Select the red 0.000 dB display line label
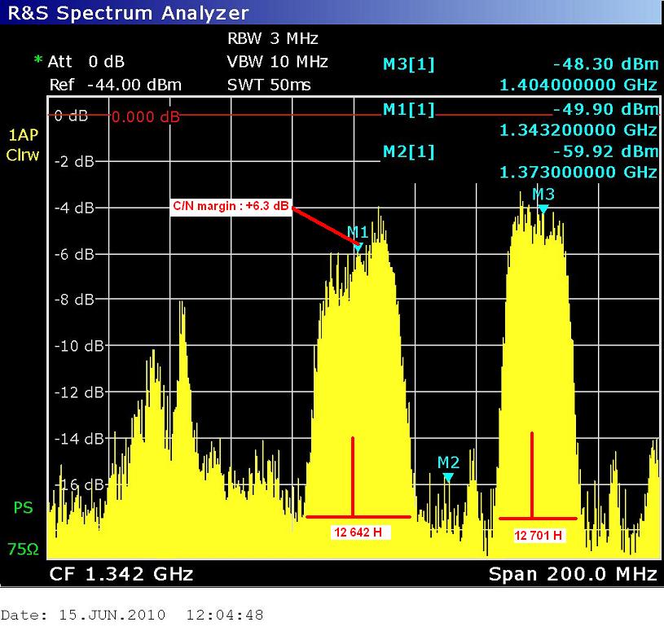The image size is (664, 644). (145, 116)
